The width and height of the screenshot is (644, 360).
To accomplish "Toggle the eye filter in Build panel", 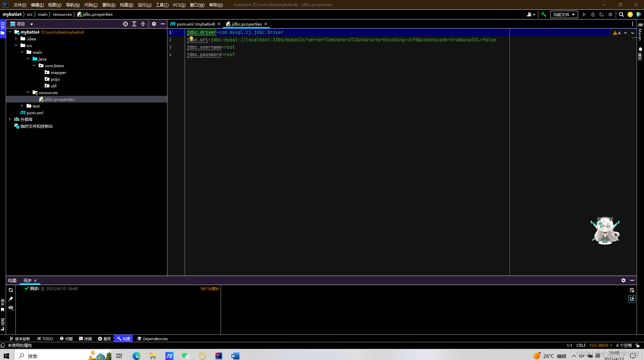I will pyautogui.click(x=11, y=308).
